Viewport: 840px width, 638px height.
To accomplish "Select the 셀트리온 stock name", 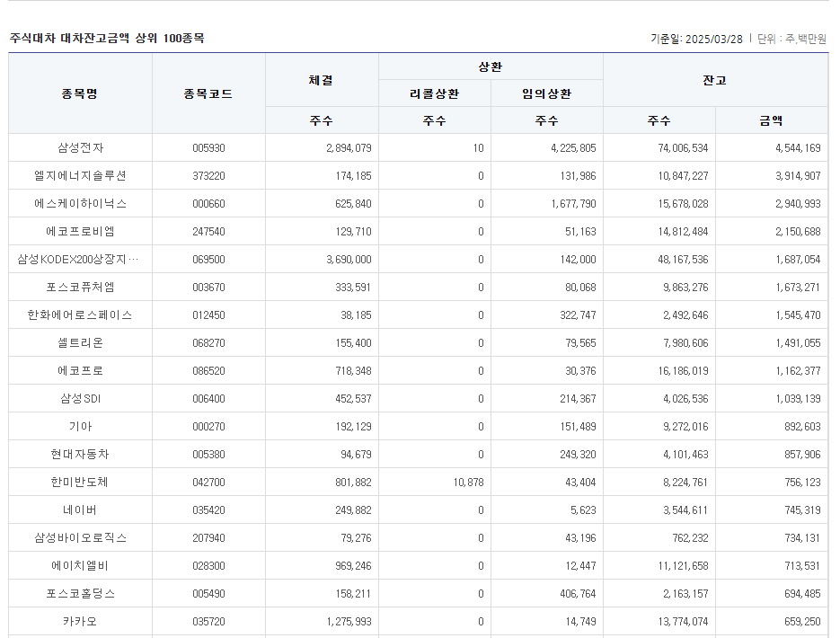I will point(80,343).
